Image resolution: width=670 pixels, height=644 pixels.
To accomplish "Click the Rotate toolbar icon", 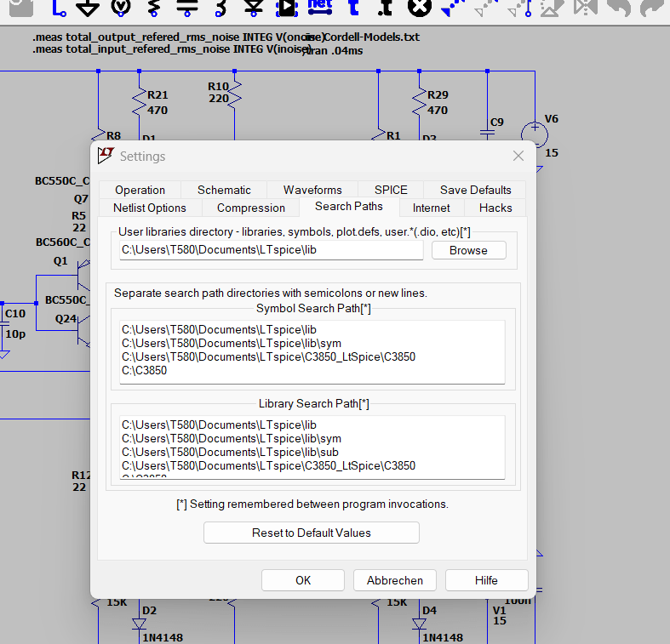I will (x=552, y=8).
